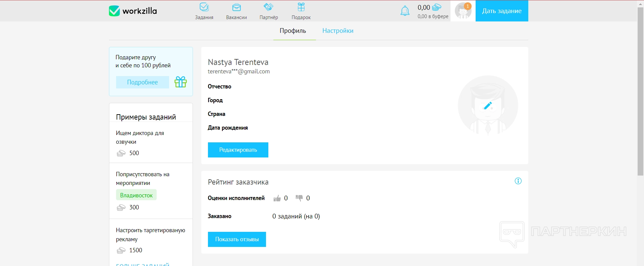Image resolution: width=644 pixels, height=266 pixels.
Task: Click the thumbs-up rating icon
Action: [277, 198]
